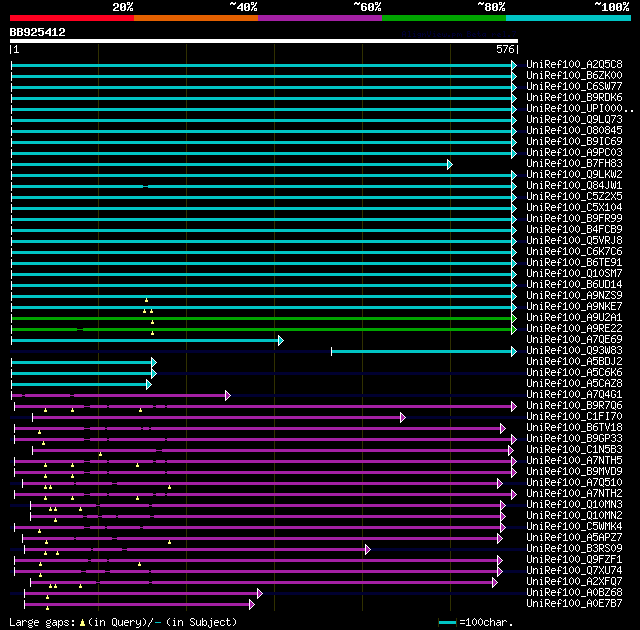The width and height of the screenshot is (640, 630).
Task: Select hit UniRef100_B9FR99
Action: pyautogui.click(x=574, y=219)
